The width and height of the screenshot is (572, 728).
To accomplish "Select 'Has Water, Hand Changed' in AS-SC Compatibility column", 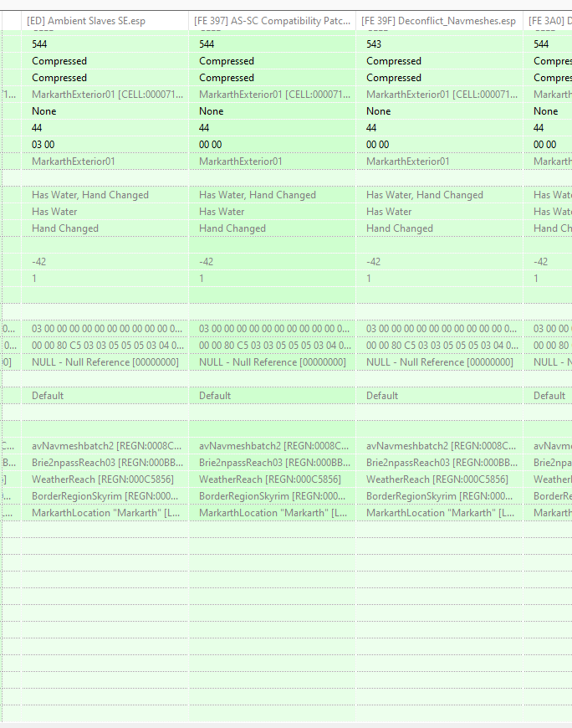I will tap(258, 195).
